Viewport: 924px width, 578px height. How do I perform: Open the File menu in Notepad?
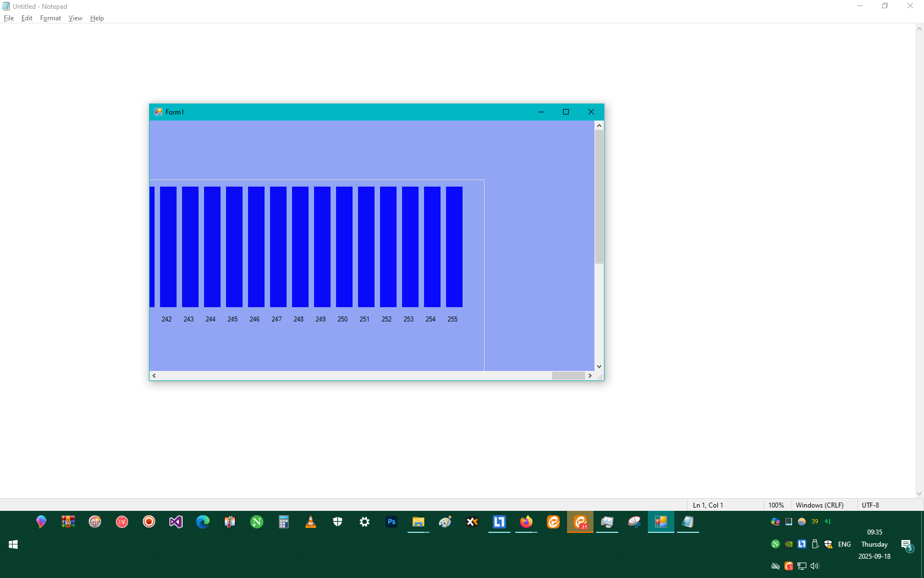point(9,18)
